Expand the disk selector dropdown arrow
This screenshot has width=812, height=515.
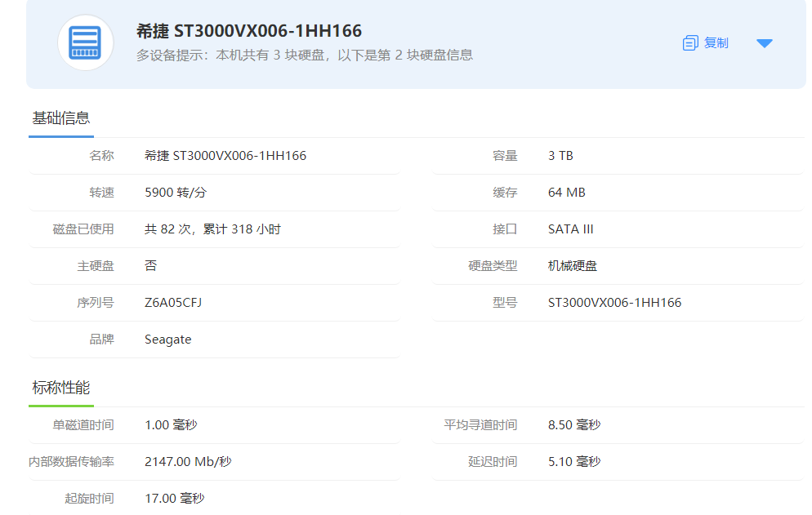coord(765,43)
